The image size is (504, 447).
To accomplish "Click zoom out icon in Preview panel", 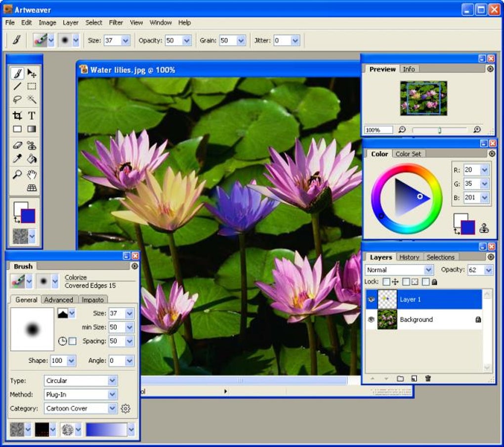I will pyautogui.click(x=402, y=129).
